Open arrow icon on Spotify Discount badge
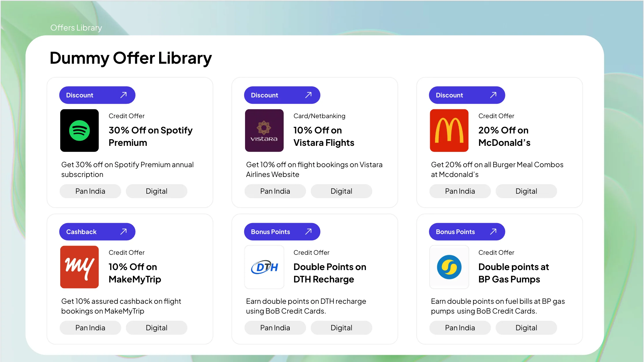This screenshot has height=362, width=644. tap(124, 95)
